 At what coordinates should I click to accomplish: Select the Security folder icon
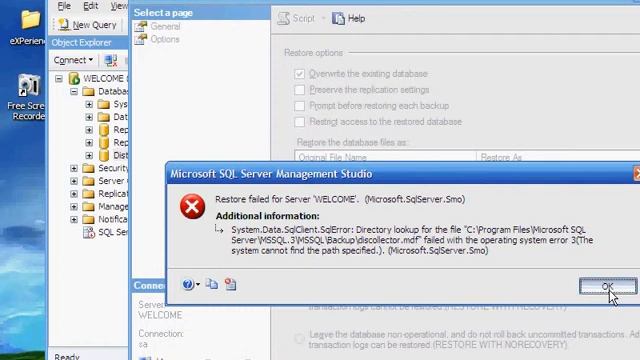click(x=88, y=168)
